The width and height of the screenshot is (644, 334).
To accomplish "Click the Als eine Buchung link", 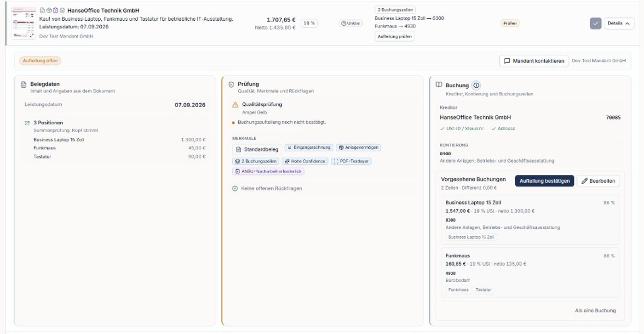I will 595,311.
